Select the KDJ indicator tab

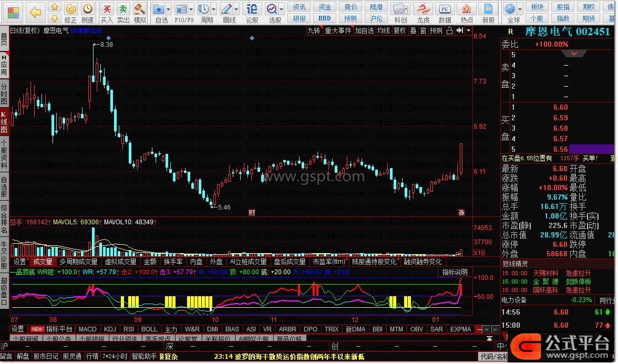110,329
